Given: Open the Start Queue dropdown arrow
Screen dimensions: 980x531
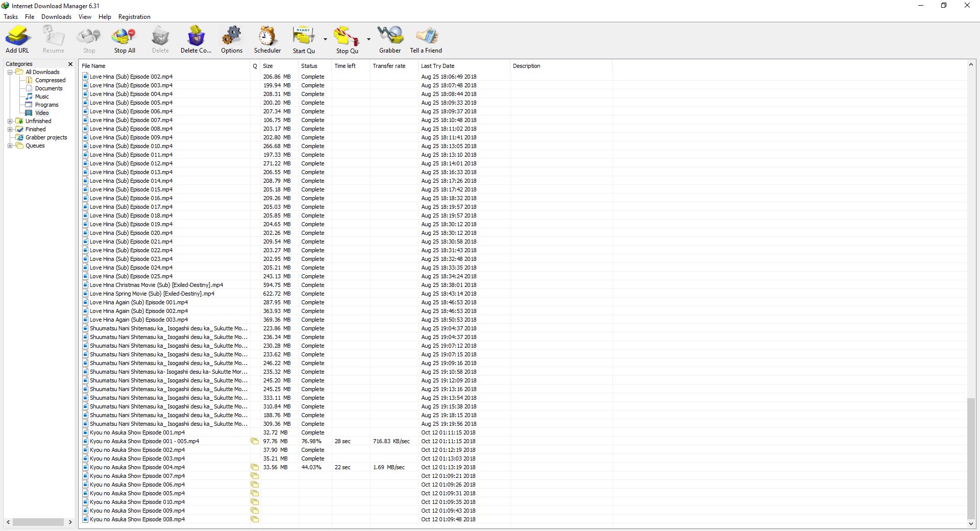Looking at the screenshot, I should tap(325, 39).
